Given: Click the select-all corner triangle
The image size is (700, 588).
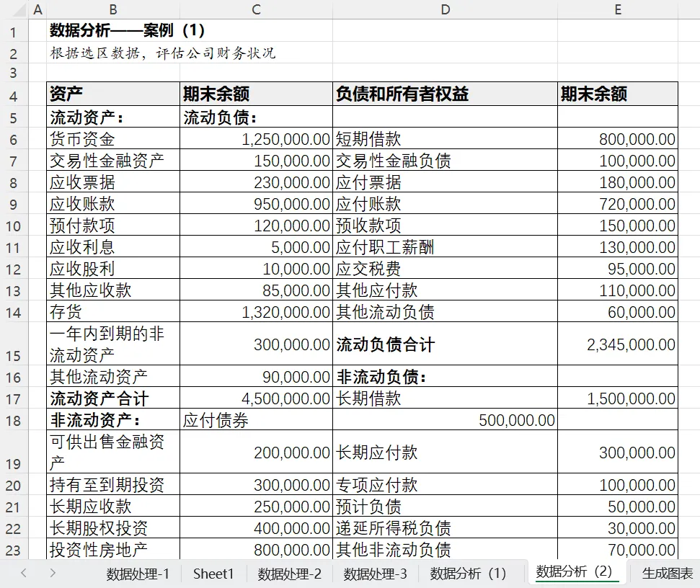Looking at the screenshot, I should [20, 10].
